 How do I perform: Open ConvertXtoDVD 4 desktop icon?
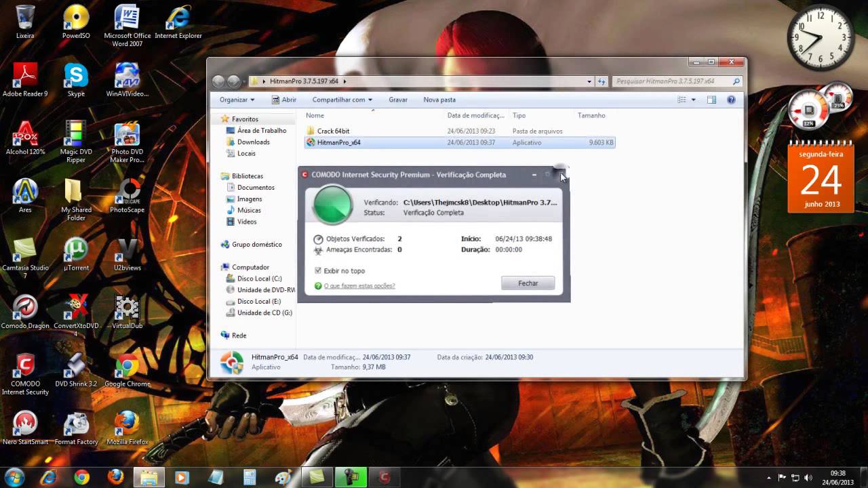(76, 316)
